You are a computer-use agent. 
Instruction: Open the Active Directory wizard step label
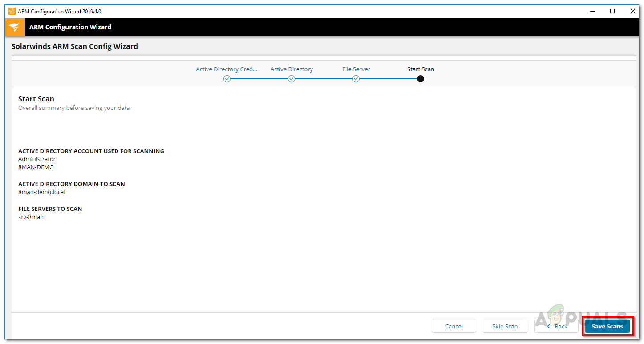292,69
